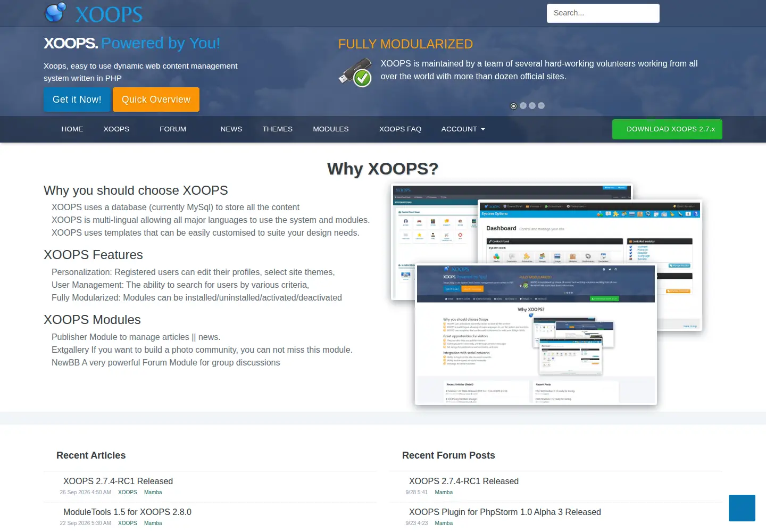Click the 'XOOPS Modules' heading
Viewport: 766px width, 532px height.
[x=92, y=320]
